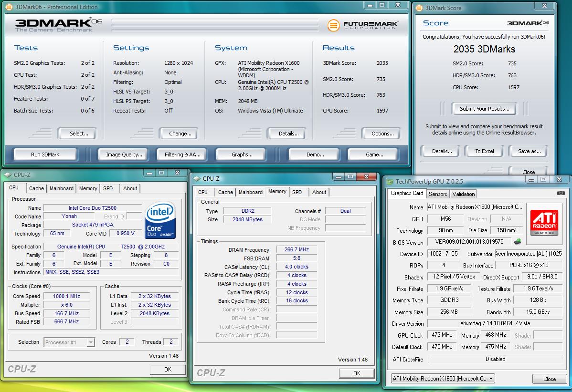Click the ATI CrossFire Disabled field

495,359
